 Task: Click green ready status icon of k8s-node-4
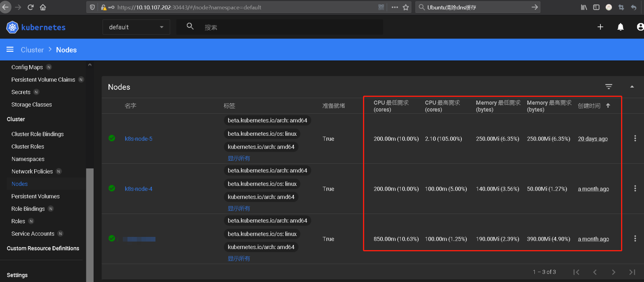(x=112, y=188)
